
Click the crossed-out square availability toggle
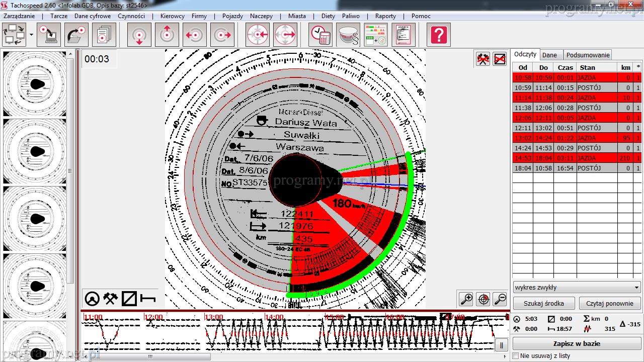point(500,59)
